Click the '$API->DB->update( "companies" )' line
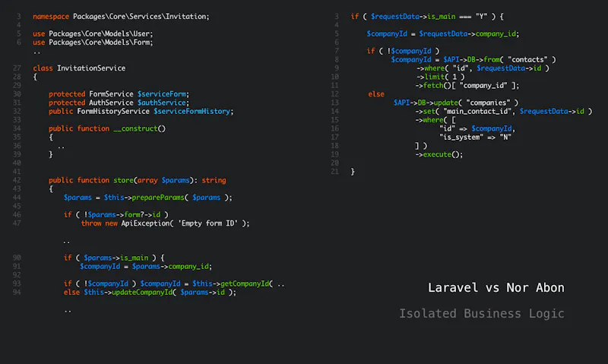This screenshot has width=608, height=364. (456, 103)
